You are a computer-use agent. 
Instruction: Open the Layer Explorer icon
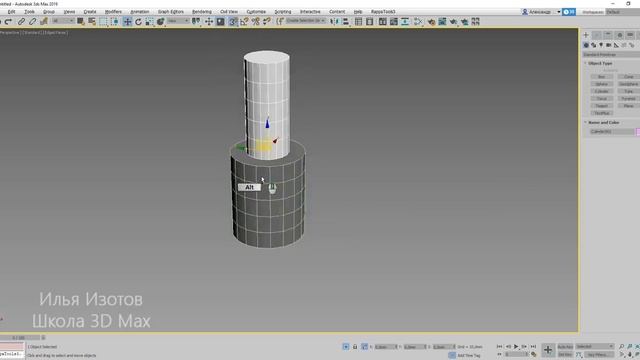point(369,21)
